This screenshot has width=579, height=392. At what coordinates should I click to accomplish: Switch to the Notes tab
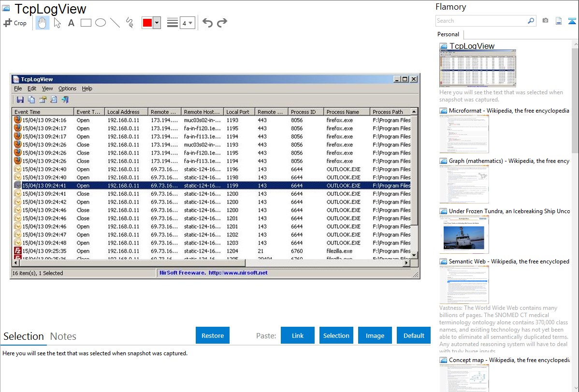coord(63,336)
